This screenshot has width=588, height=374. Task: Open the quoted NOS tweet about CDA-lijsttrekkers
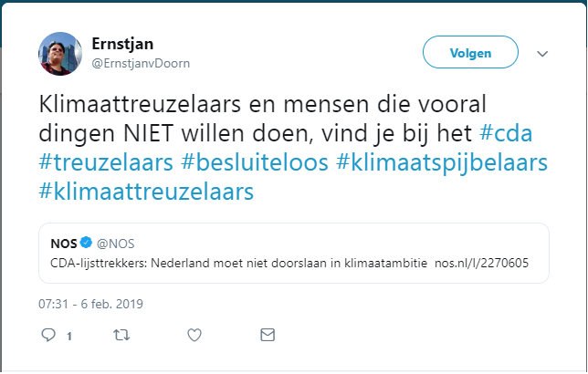click(294, 253)
